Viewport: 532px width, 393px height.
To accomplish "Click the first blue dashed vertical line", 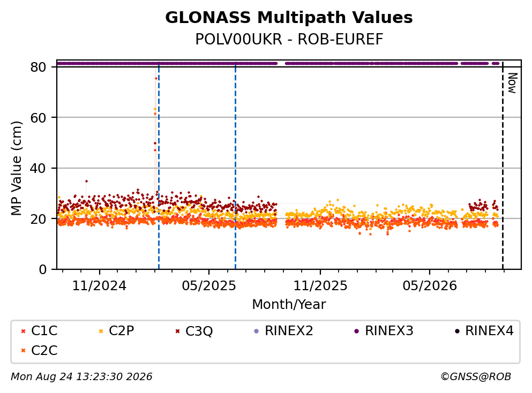I will pyautogui.click(x=159, y=165).
